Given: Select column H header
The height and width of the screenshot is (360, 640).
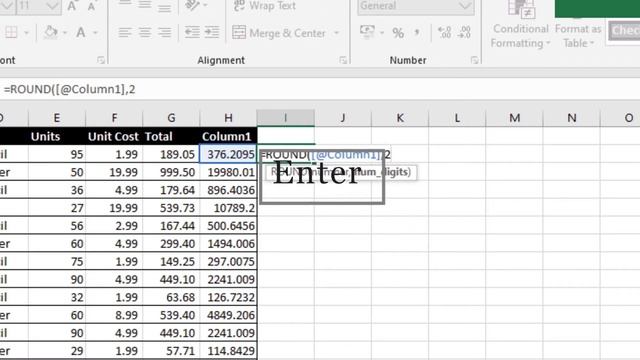Looking at the screenshot, I should (228, 118).
